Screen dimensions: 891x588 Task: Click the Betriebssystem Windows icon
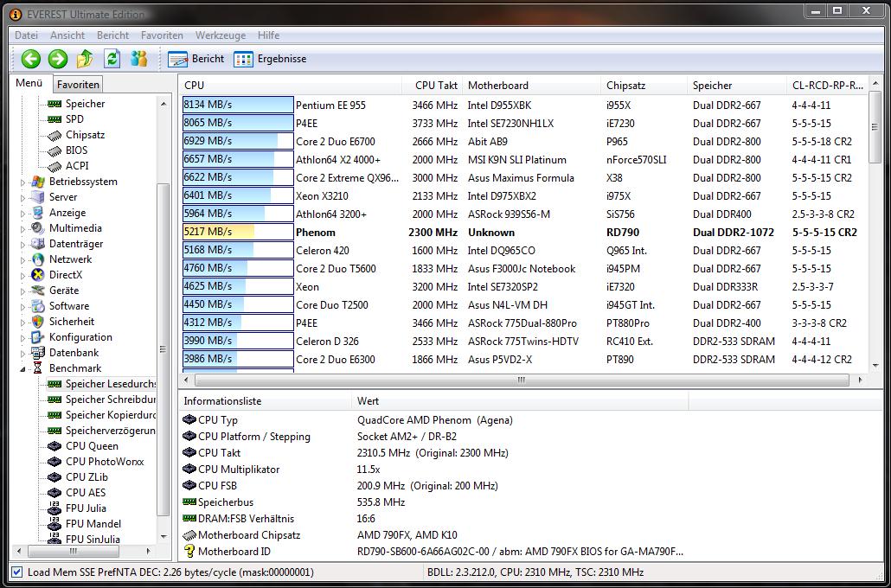pos(38,182)
